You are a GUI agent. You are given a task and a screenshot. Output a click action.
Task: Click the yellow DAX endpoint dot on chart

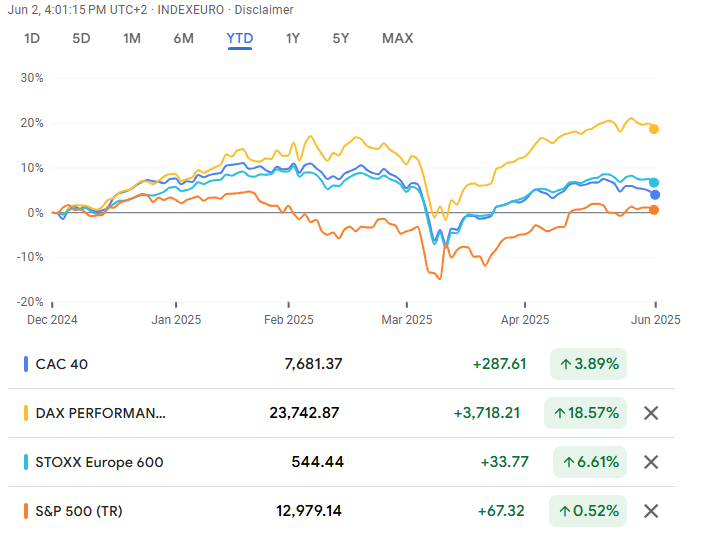(x=654, y=128)
